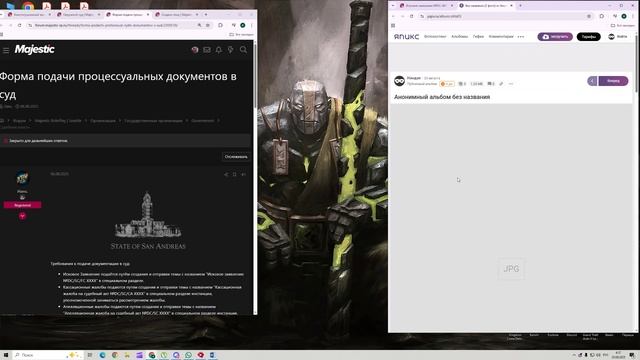Click the lightning icon in Majestic header
Viewport: 640px width, 360px height.
pyautogui.click(x=231, y=50)
